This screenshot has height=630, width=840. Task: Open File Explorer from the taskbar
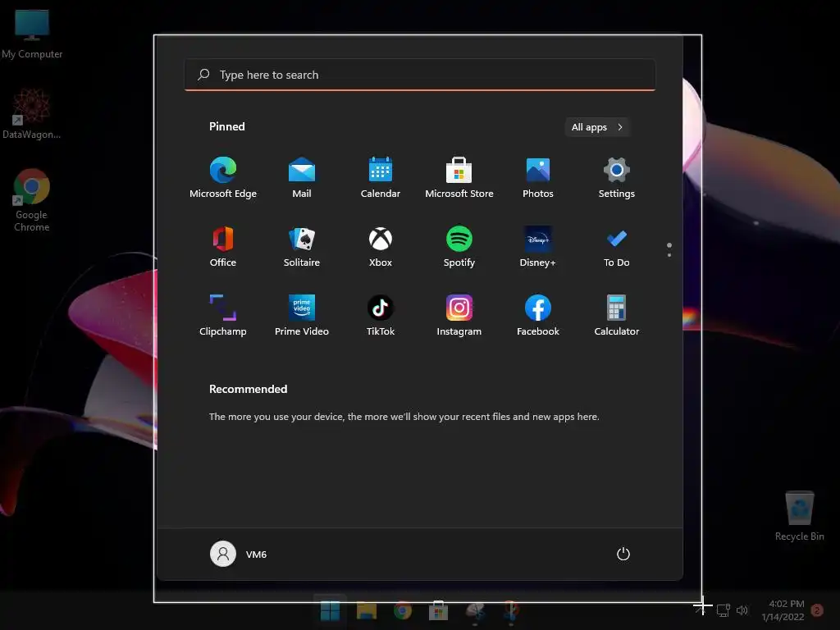[367, 610]
